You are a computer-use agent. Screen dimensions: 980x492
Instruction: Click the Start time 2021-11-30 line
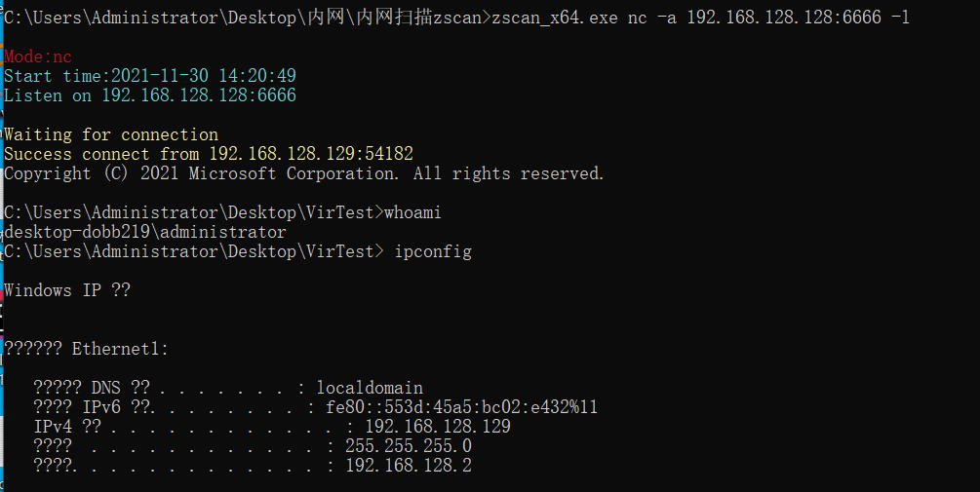click(x=150, y=76)
